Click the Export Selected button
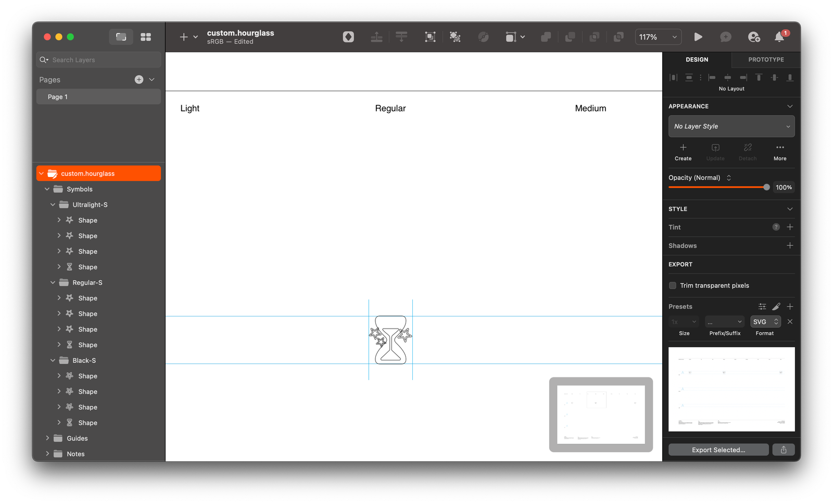This screenshot has width=833, height=504. (718, 449)
